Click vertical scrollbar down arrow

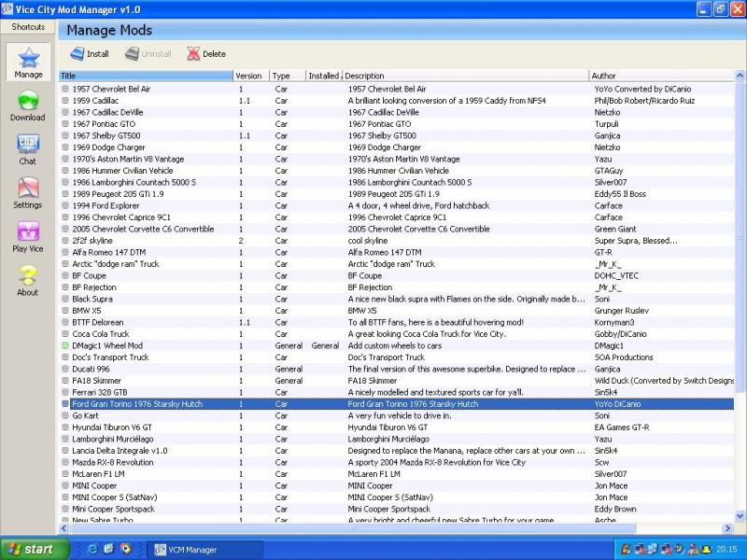coord(740,516)
